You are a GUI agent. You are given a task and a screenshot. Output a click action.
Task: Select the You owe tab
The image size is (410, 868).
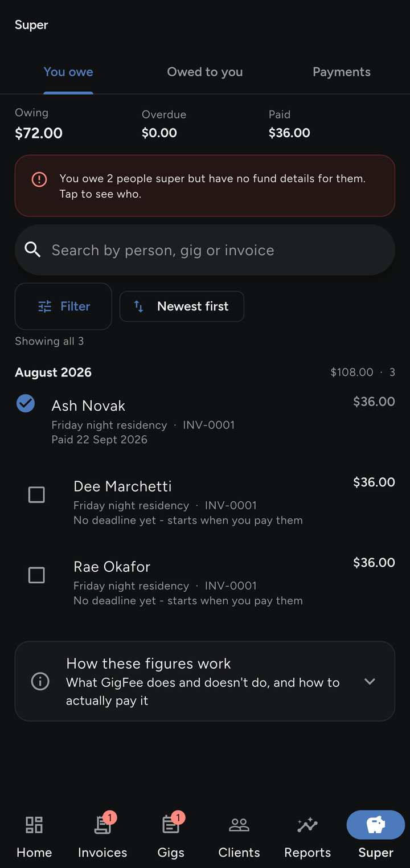coord(68,72)
